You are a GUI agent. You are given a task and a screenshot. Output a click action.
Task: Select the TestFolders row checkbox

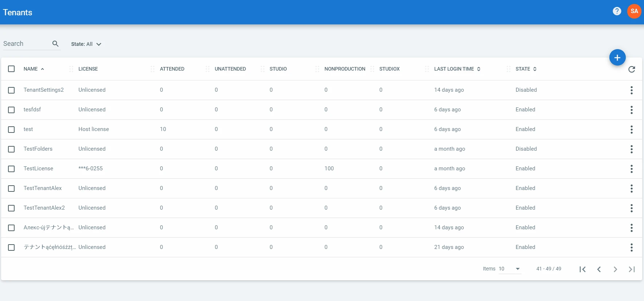pyautogui.click(x=11, y=149)
